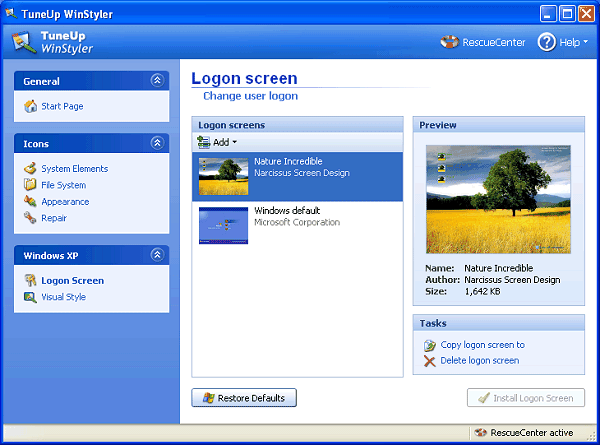The image size is (600, 445).
Task: Click the RescueCenter lifebuoy icon
Action: click(x=450, y=42)
